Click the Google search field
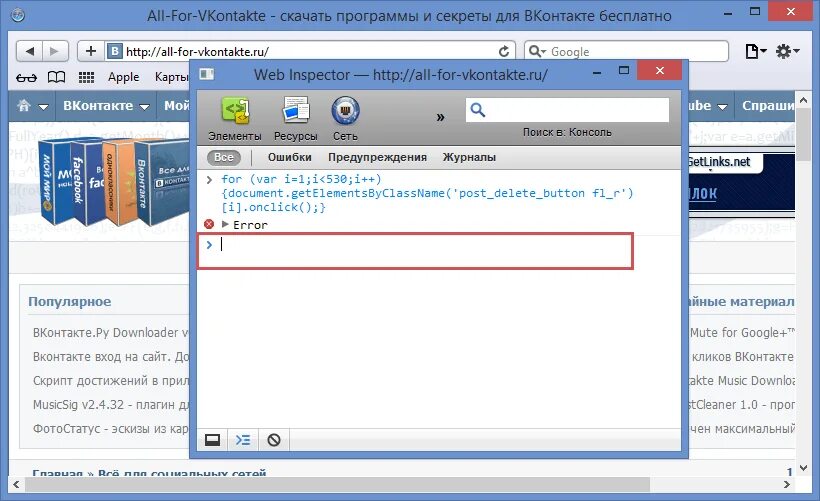 (627, 51)
